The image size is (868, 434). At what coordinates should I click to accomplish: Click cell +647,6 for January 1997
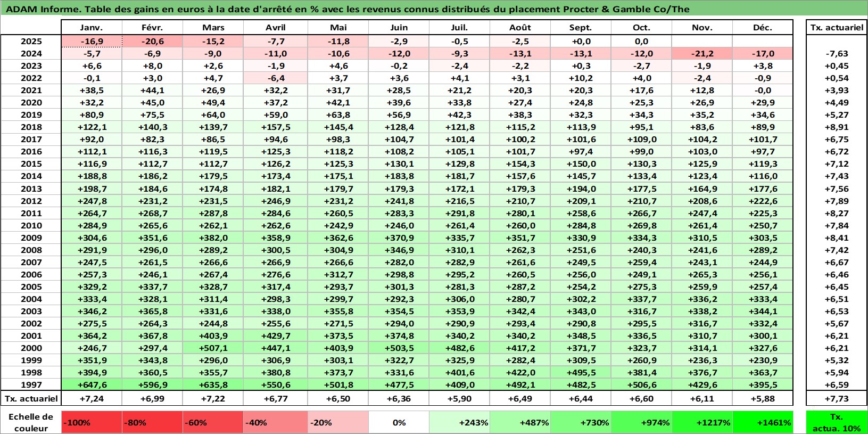tap(92, 384)
